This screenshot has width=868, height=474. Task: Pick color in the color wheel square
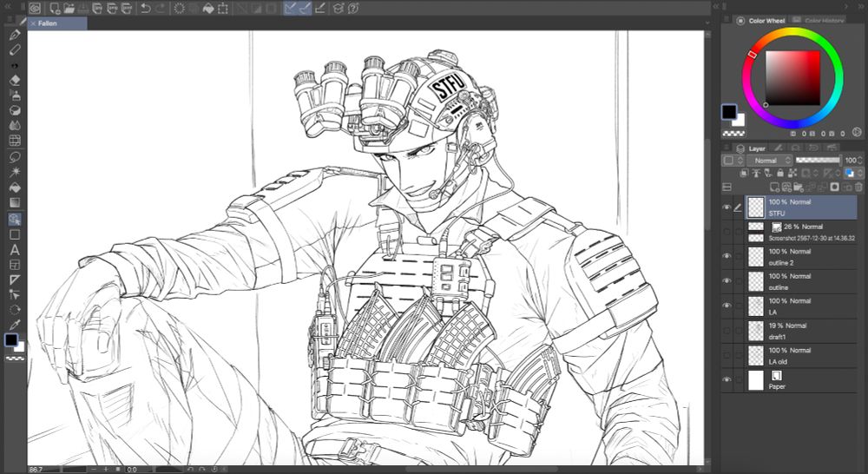tap(792, 78)
